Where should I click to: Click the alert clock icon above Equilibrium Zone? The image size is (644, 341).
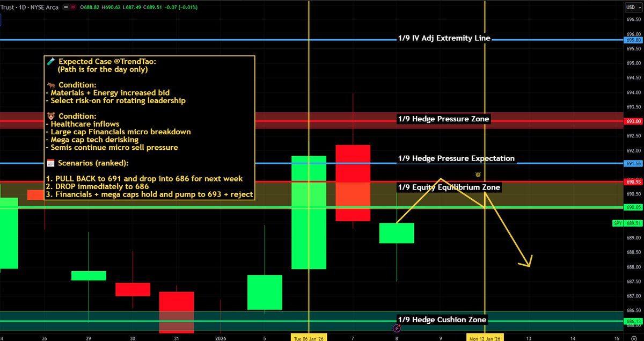coord(478,175)
